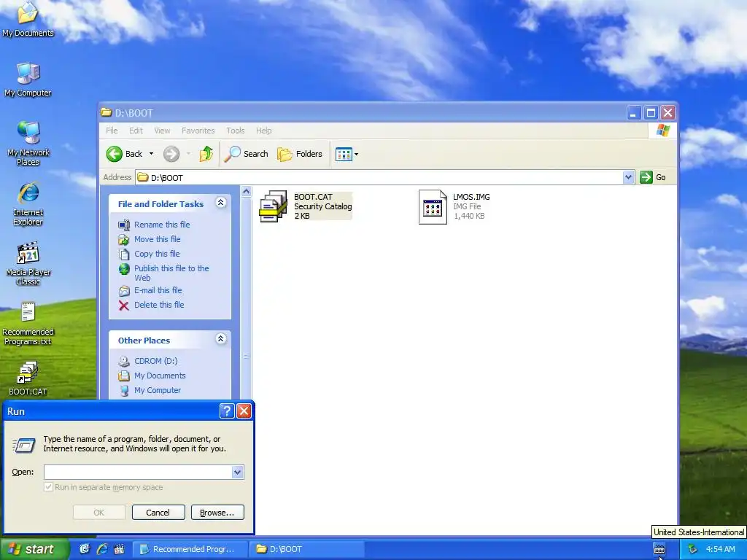The width and height of the screenshot is (747, 560).
Task: Toggle Run in separate memory space checkbox
Action: click(48, 486)
